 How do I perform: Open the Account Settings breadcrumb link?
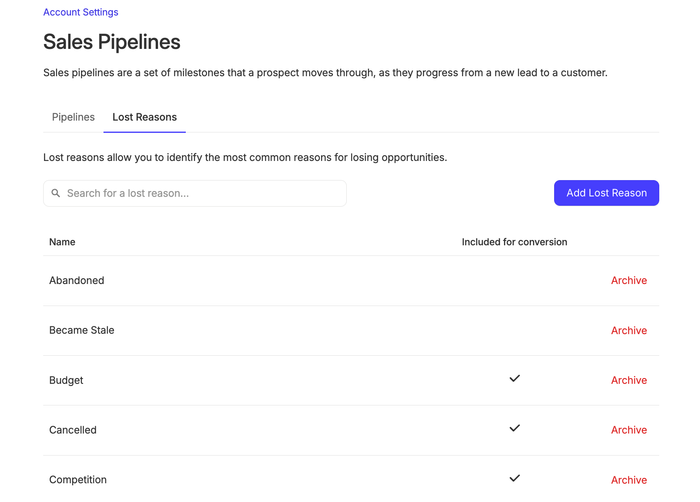click(80, 12)
